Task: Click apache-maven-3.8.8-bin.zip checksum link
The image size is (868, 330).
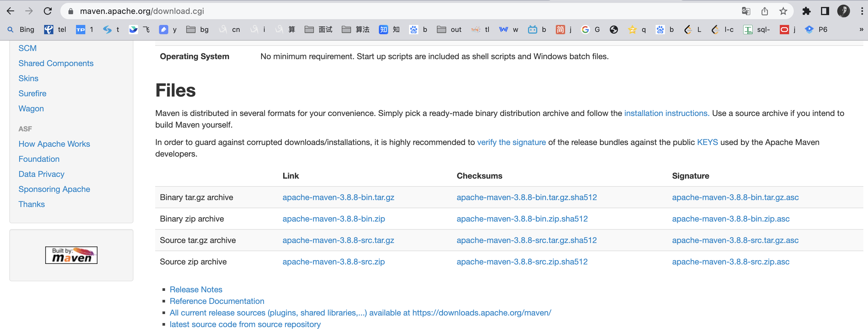Action: tap(522, 219)
